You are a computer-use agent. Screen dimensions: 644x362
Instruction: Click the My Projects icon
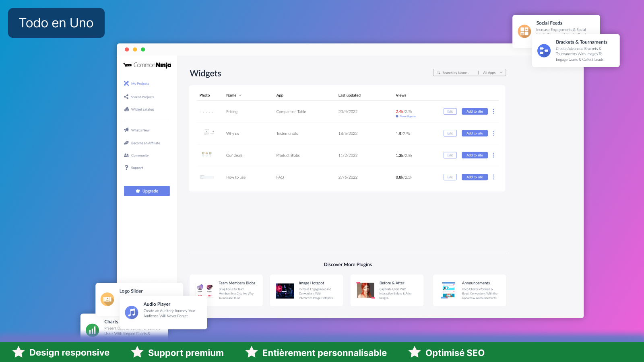[126, 83]
